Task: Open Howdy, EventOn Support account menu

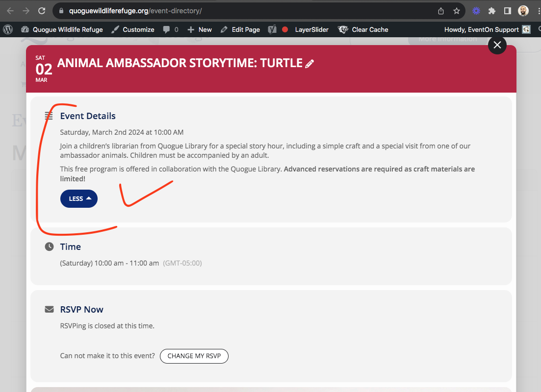Action: [487, 30]
